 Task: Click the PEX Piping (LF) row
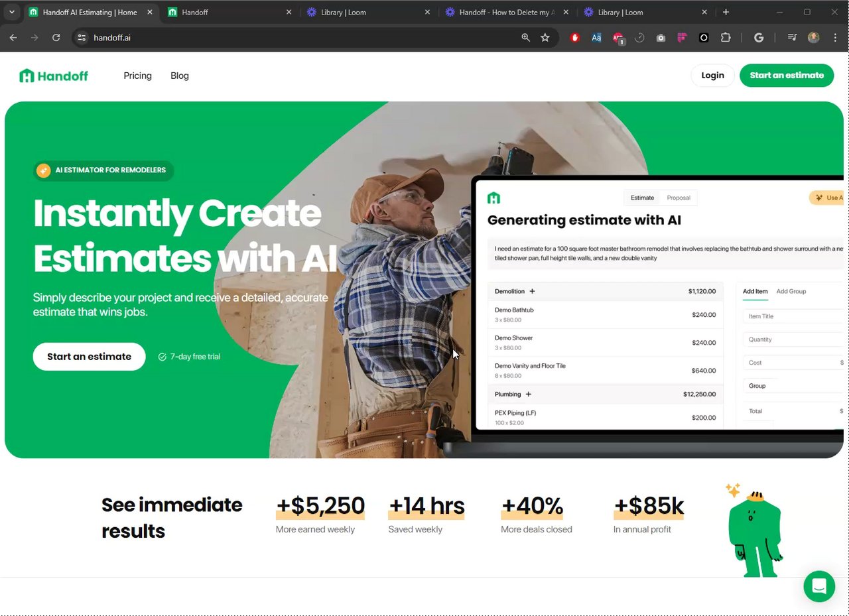pos(605,417)
